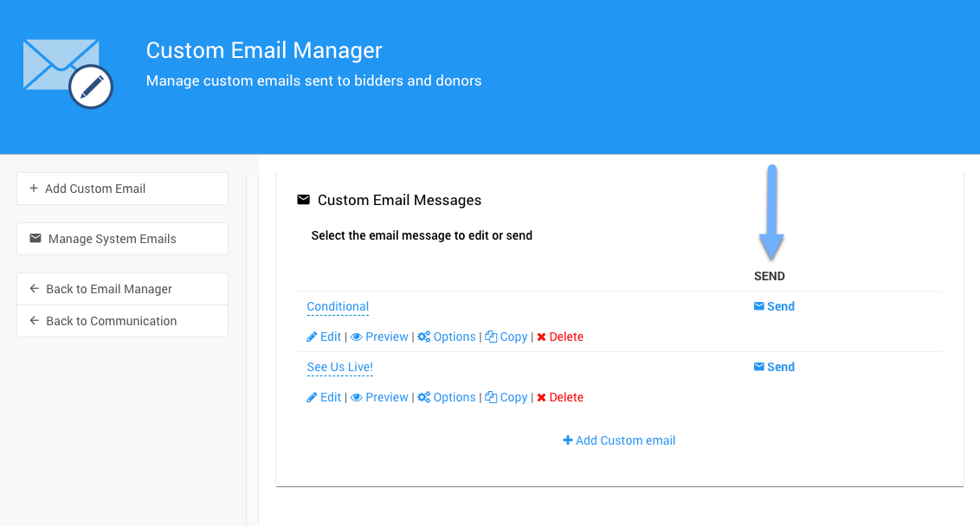The height and width of the screenshot is (526, 980).
Task: Send the See Us Live! email
Action: [780, 367]
